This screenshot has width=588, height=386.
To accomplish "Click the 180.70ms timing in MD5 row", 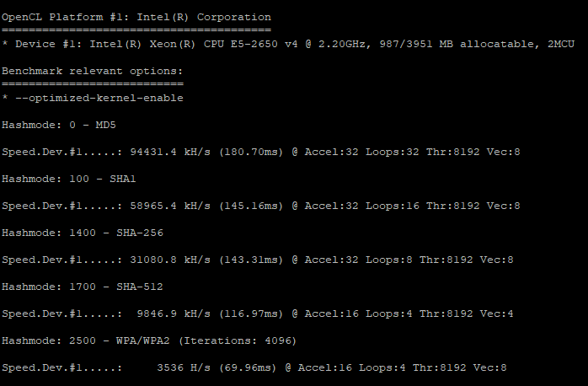I will (251, 152).
